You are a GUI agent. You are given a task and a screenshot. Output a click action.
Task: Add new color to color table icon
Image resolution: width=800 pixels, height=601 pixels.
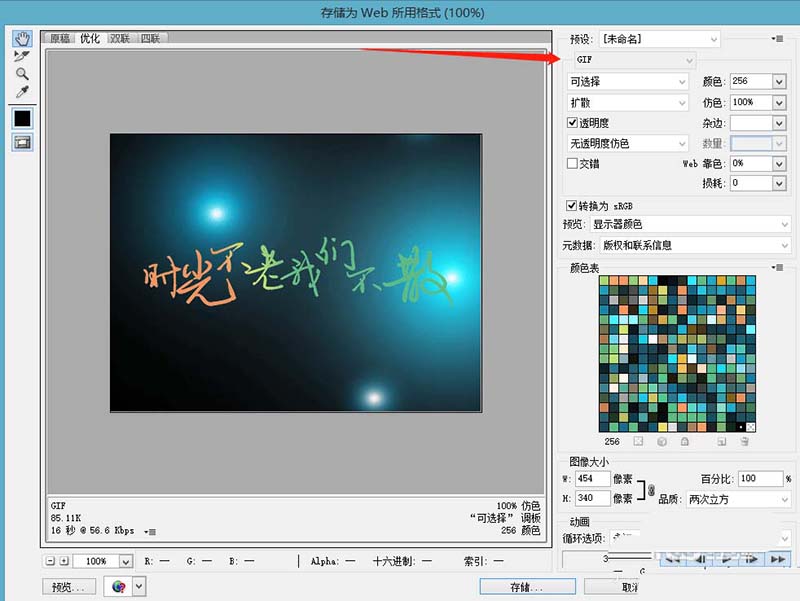(x=721, y=441)
